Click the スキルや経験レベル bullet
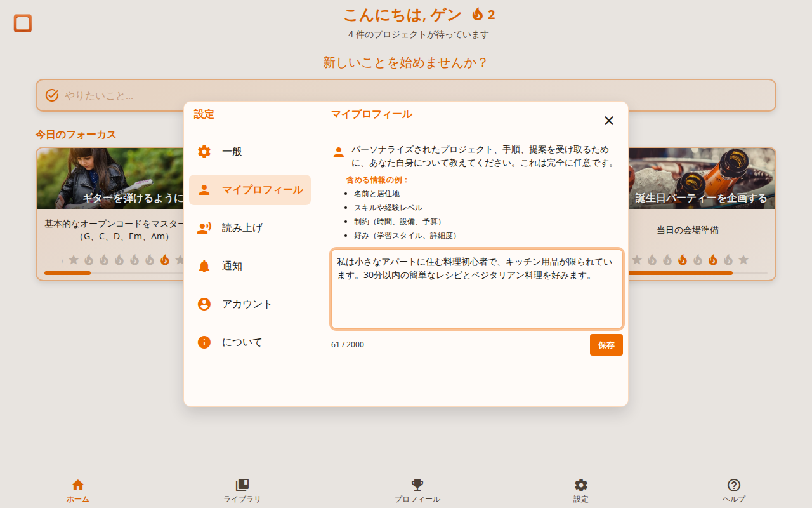This screenshot has width=812, height=508. (388, 208)
